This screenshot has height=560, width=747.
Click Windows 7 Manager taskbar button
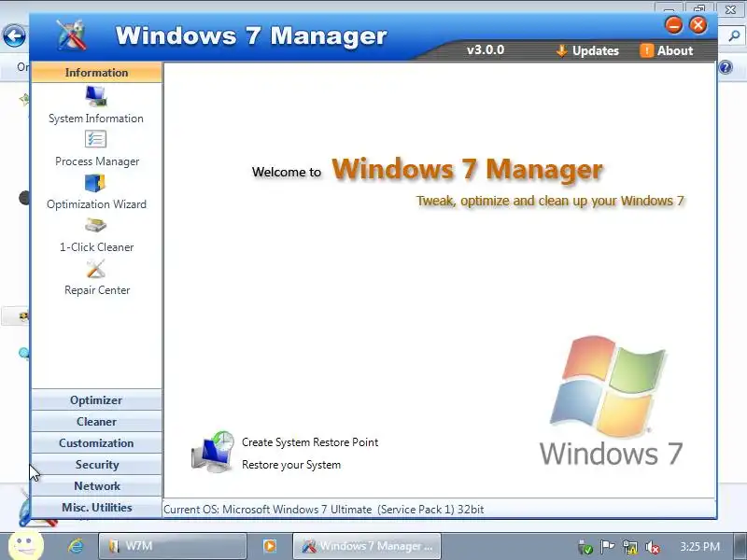coord(367,546)
